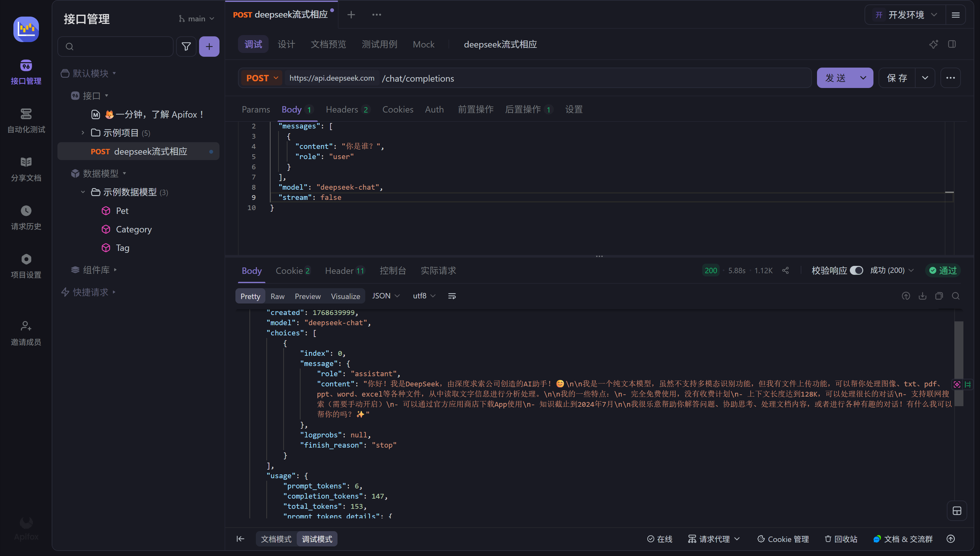
Task: Click the filter icon beside search
Action: click(x=186, y=47)
